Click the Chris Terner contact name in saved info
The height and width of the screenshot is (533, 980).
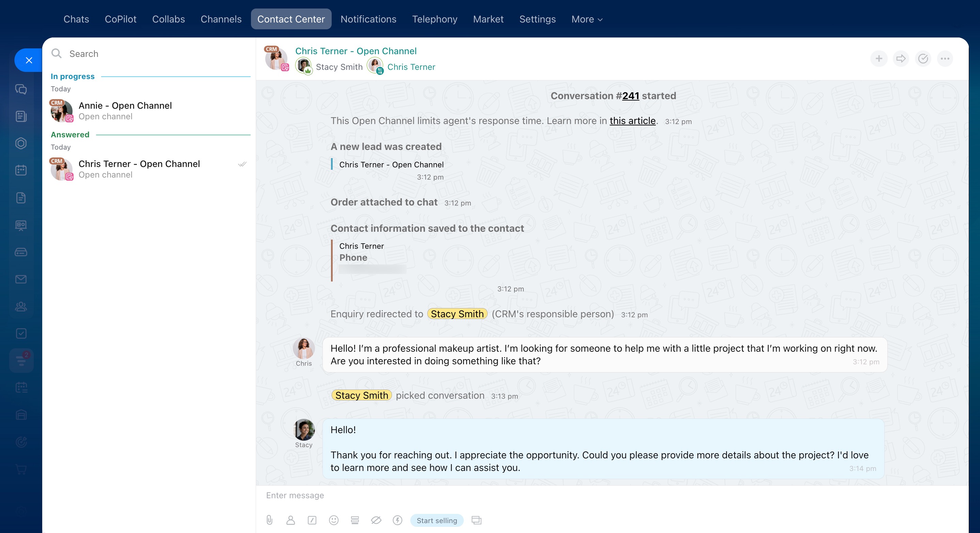pyautogui.click(x=361, y=246)
